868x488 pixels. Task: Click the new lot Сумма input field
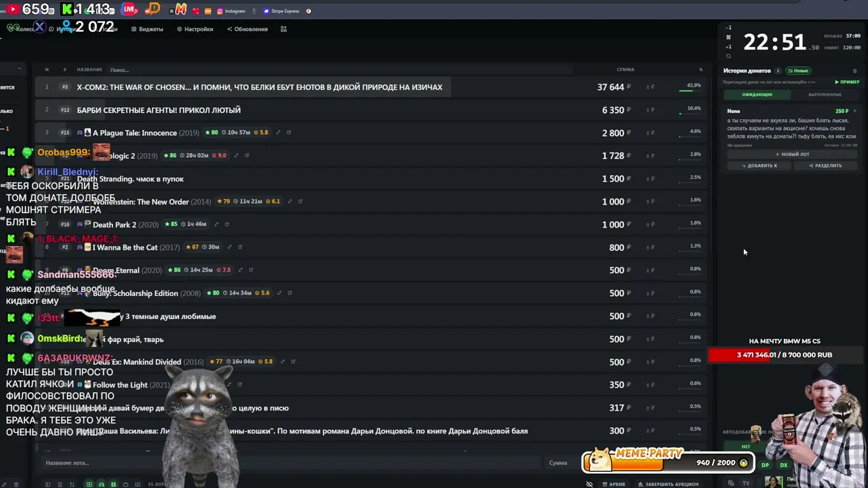(563, 463)
